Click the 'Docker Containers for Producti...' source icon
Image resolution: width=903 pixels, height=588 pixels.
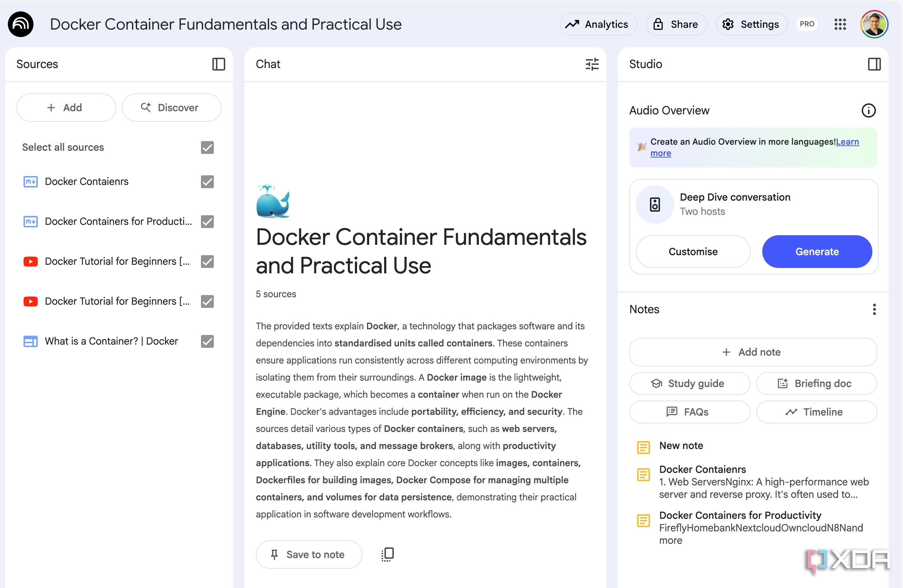(x=30, y=221)
